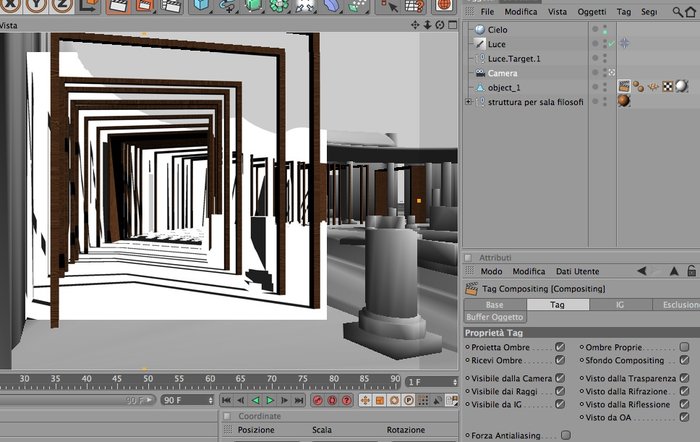The image size is (700, 442).
Task: Open Oggetti menu in Object Manager
Action: pyautogui.click(x=592, y=12)
